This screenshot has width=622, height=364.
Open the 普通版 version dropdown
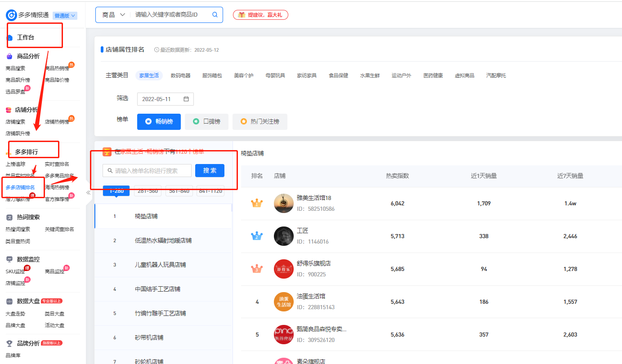65,15
